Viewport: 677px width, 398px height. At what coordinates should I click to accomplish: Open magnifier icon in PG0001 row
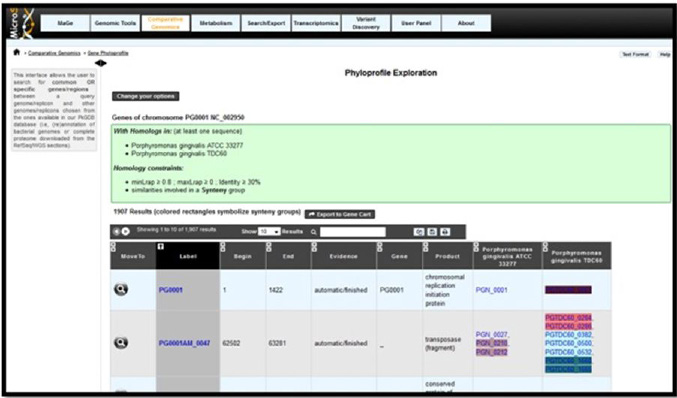point(121,289)
